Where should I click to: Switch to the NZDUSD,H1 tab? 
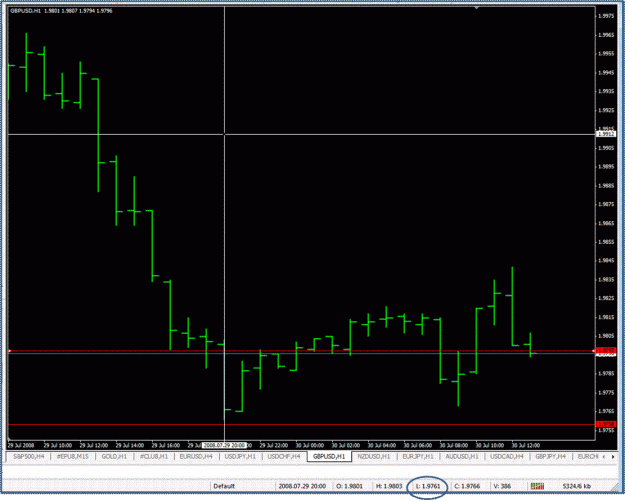(x=374, y=456)
